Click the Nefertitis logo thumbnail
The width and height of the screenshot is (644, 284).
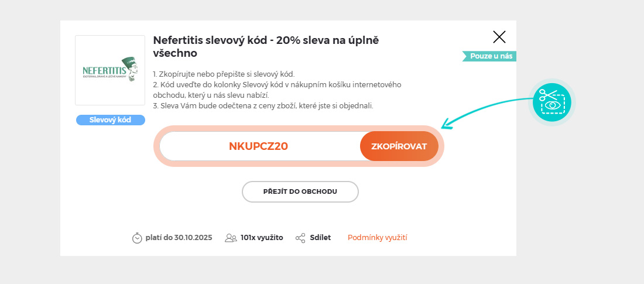110,70
